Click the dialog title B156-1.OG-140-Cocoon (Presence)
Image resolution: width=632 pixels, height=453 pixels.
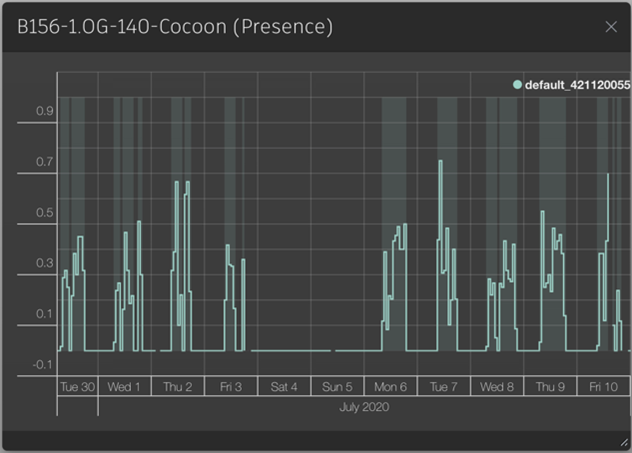tap(175, 27)
